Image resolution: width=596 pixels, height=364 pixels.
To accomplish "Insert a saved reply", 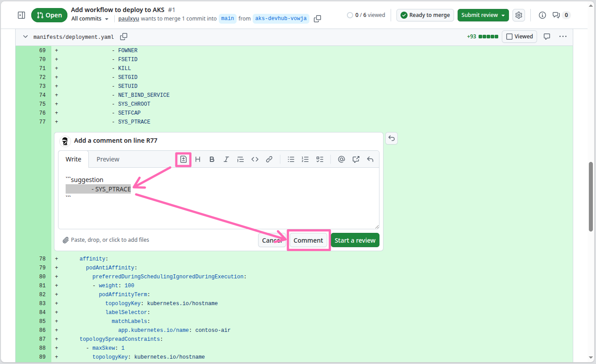I will pos(370,159).
